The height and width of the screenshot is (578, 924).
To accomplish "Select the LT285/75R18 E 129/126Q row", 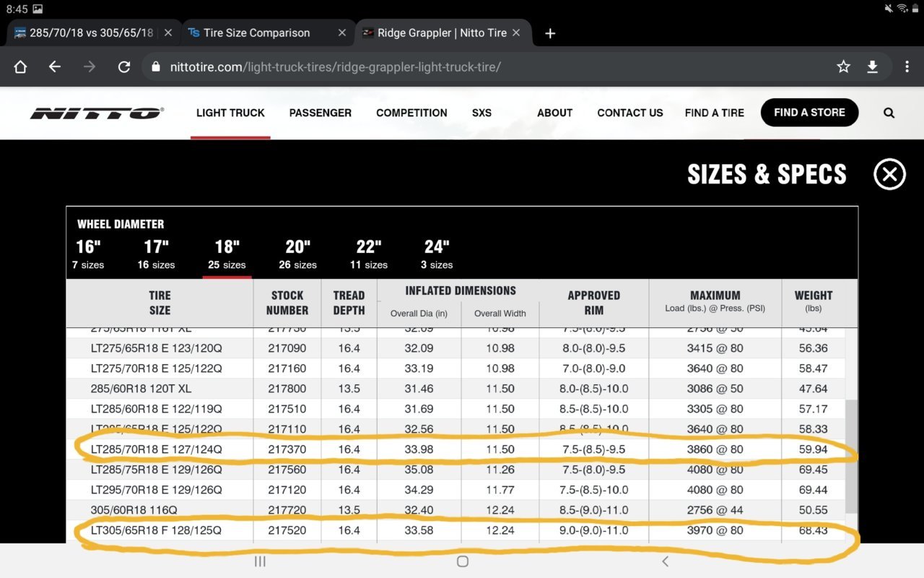I will pos(456,470).
